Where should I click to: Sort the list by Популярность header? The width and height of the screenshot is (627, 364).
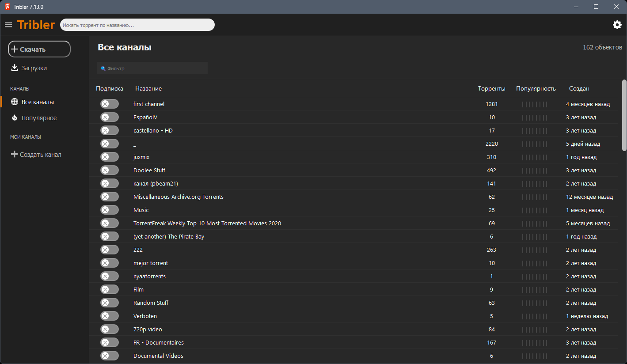coord(536,88)
